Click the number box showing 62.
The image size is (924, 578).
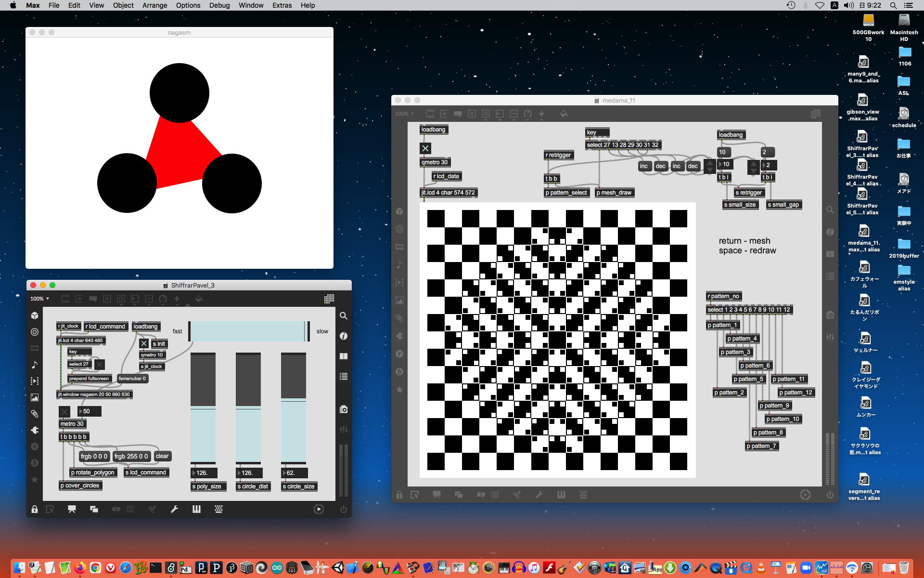tap(295, 473)
